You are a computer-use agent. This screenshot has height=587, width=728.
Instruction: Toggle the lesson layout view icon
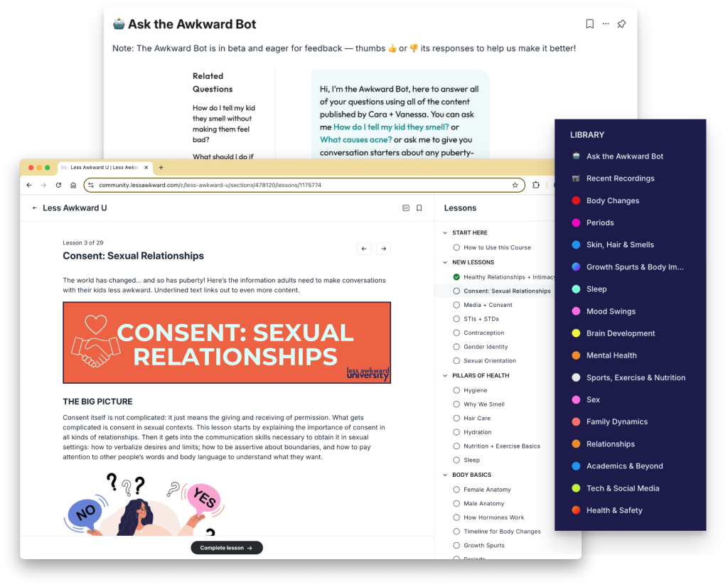coord(406,208)
